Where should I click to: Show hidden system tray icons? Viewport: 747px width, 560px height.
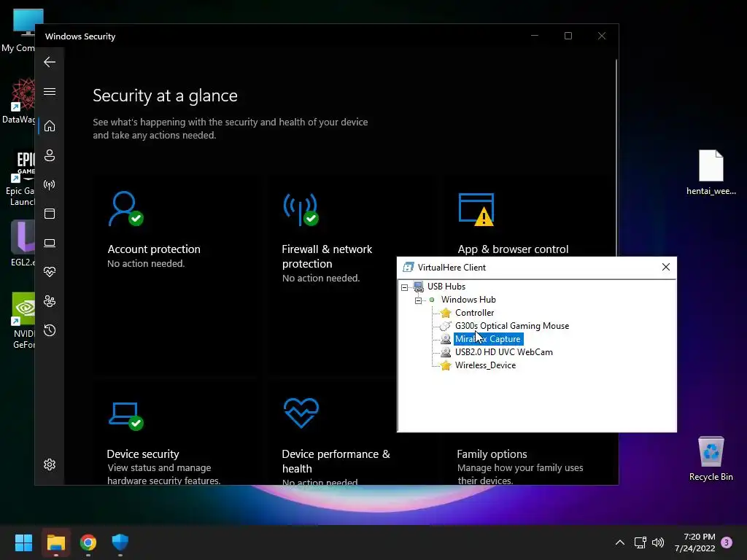tap(620, 542)
